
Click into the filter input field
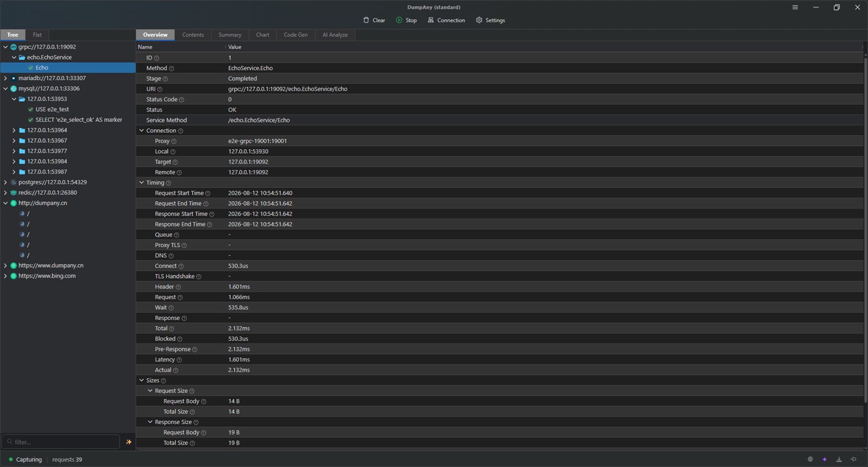click(x=61, y=442)
